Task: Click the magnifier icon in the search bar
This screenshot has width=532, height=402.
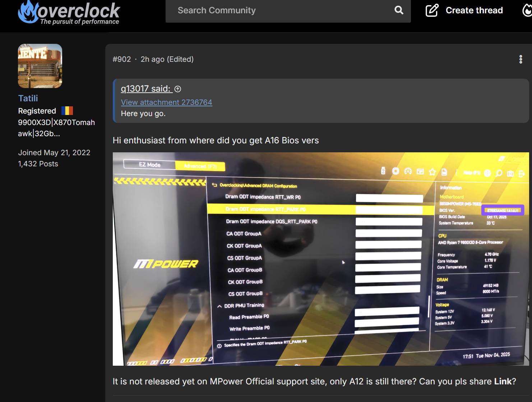Action: (399, 10)
